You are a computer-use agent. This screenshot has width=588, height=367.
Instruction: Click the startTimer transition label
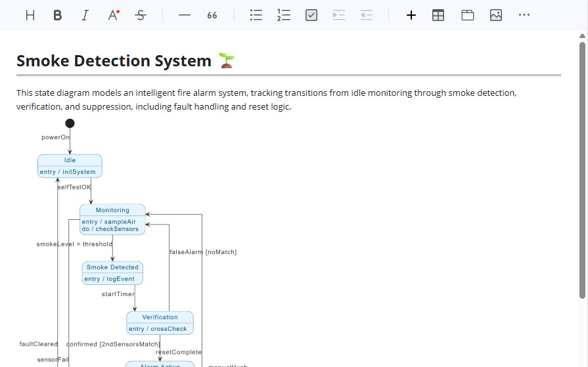(x=118, y=294)
